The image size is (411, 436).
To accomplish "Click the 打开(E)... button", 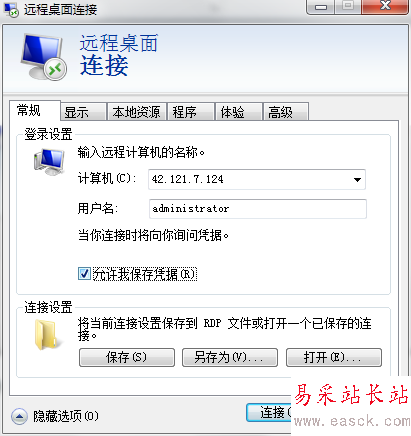I will click(x=334, y=357).
